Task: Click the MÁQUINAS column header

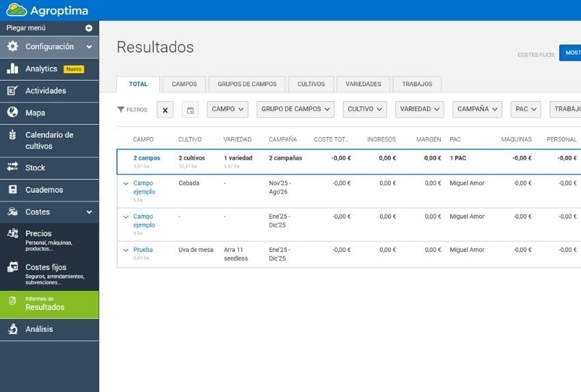Action: [516, 139]
